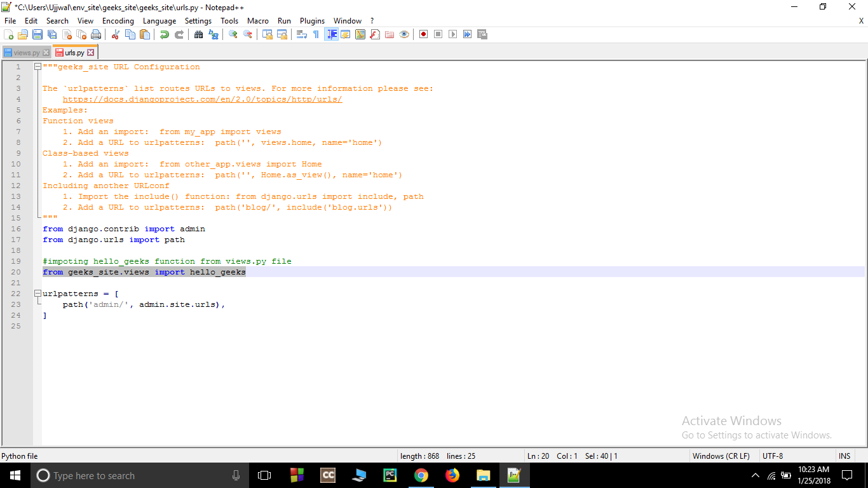
Task: Open the Tools menu
Action: coord(229,21)
